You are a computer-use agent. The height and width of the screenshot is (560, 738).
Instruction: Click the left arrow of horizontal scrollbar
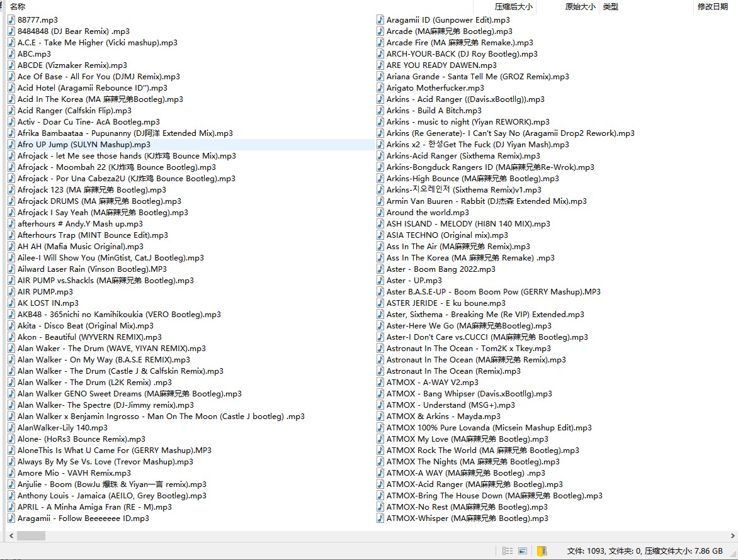[9, 536]
